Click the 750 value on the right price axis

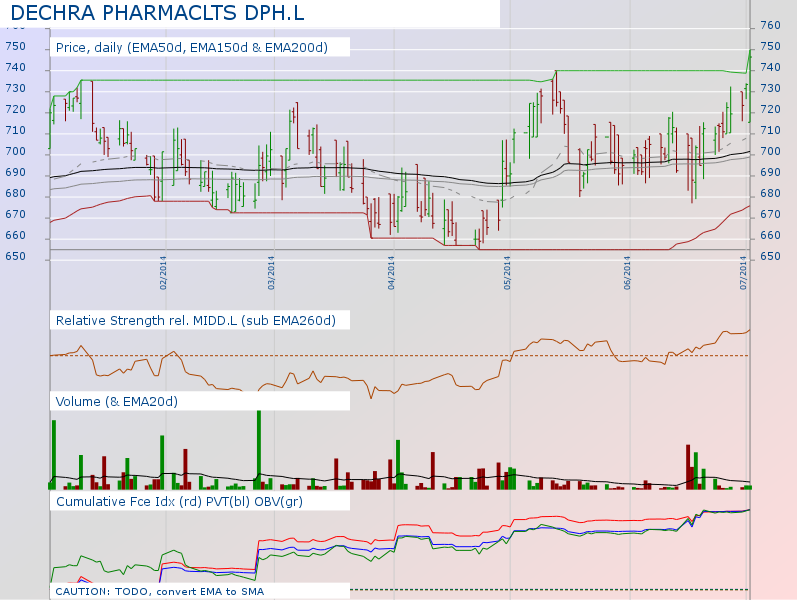[770, 46]
